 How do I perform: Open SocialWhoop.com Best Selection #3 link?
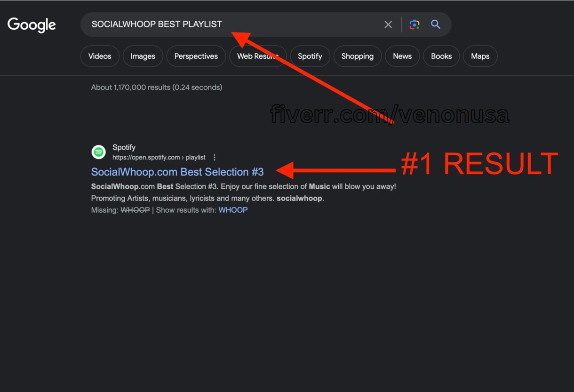[x=177, y=172]
